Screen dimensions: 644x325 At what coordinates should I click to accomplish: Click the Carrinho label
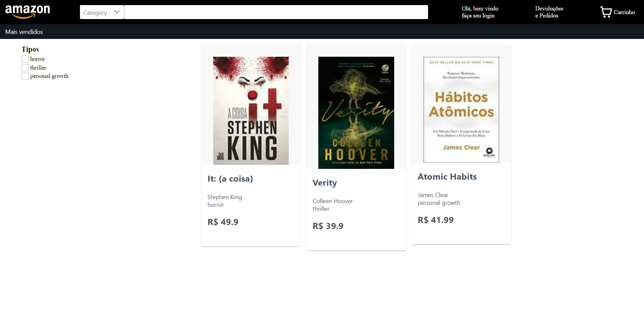pyautogui.click(x=624, y=12)
